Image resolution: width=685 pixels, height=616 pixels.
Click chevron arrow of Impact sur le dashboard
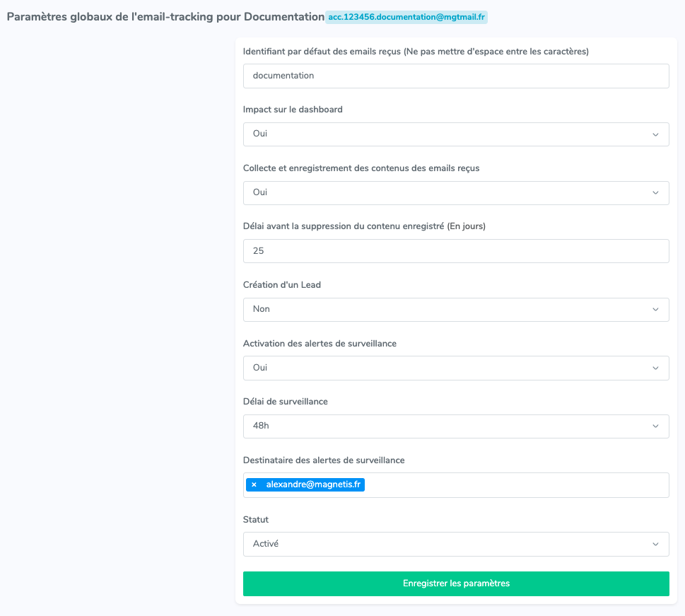point(655,134)
